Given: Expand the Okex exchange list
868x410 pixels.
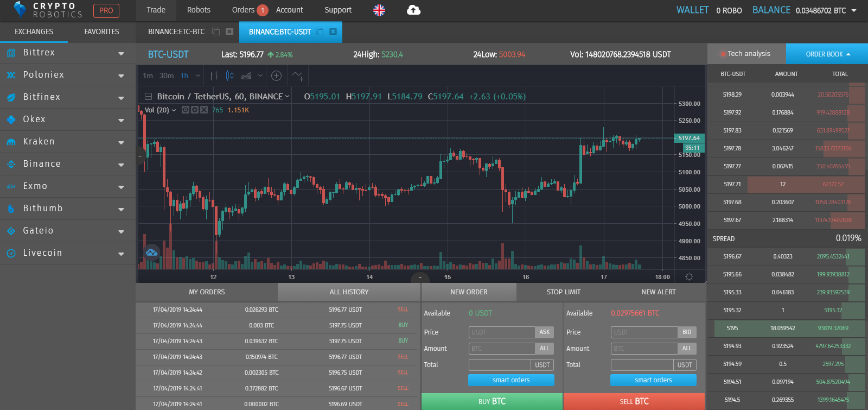Looking at the screenshot, I should [x=121, y=121].
